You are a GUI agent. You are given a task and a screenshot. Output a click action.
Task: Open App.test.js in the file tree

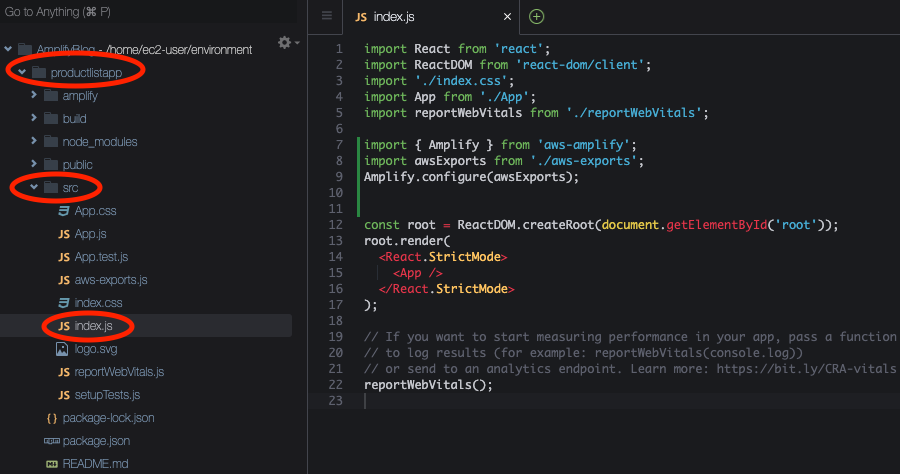(x=102, y=257)
